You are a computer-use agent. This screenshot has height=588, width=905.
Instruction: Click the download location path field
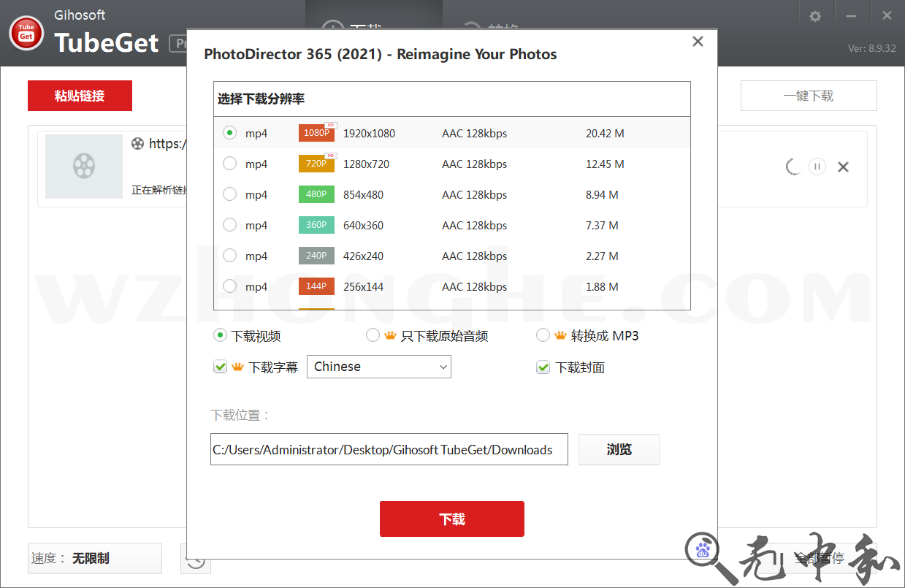point(389,449)
